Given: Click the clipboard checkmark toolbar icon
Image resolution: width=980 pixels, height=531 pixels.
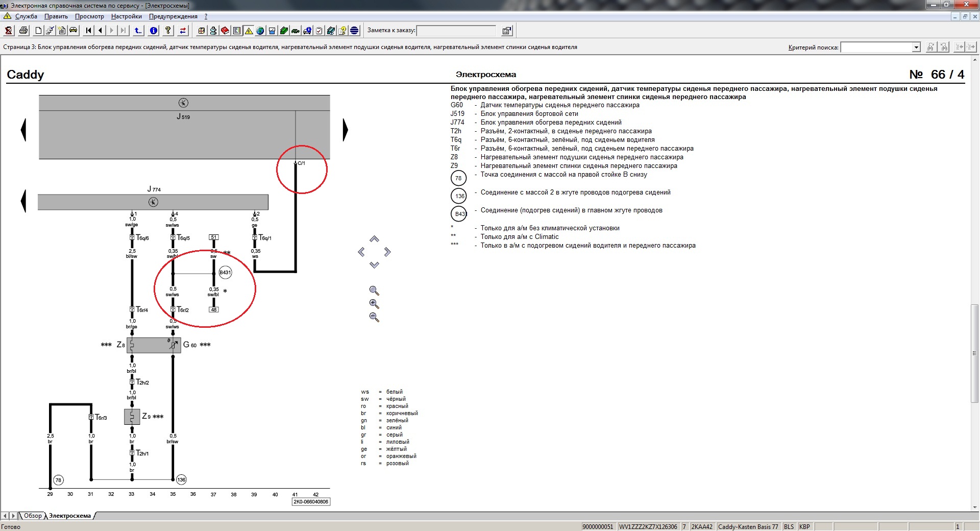Looking at the screenshot, I should point(319,31).
